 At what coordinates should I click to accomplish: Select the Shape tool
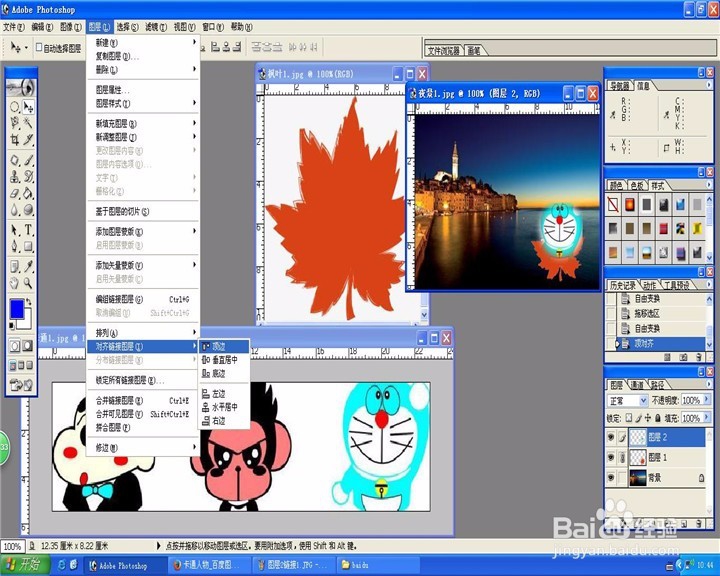[x=28, y=247]
